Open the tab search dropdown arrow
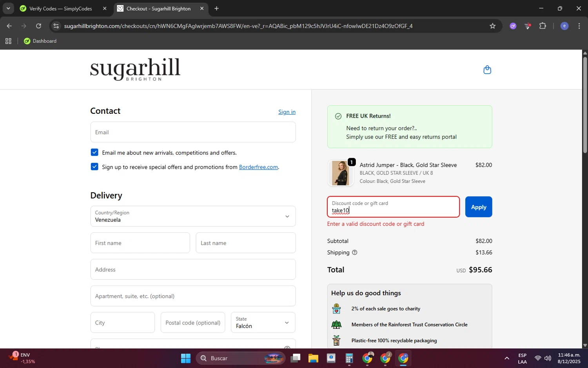The image size is (588, 368). (x=8, y=8)
